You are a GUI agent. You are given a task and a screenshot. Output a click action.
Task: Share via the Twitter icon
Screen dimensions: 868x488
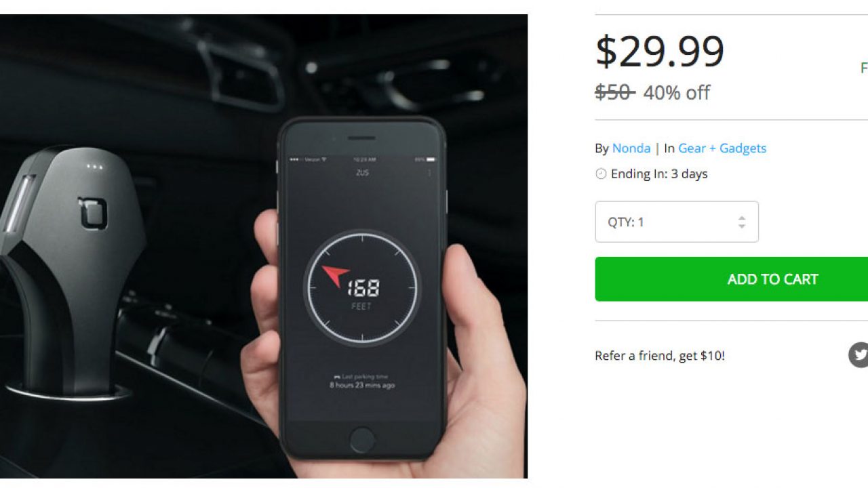point(859,354)
